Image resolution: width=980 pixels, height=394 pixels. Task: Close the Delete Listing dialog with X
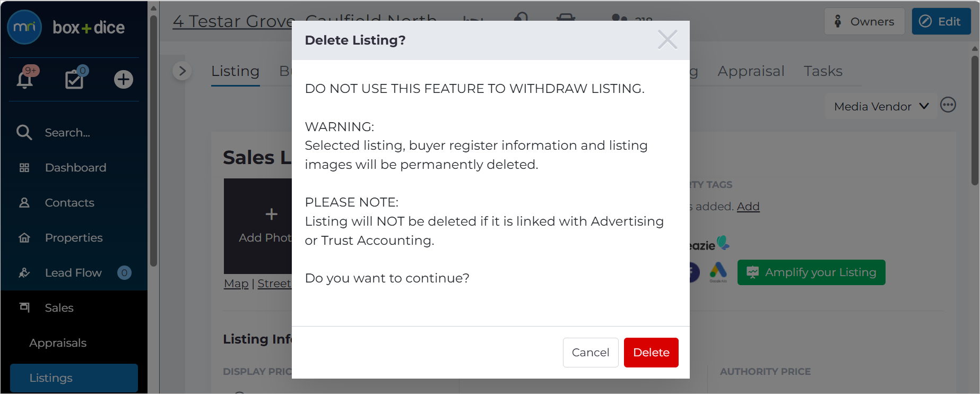pyautogui.click(x=667, y=39)
